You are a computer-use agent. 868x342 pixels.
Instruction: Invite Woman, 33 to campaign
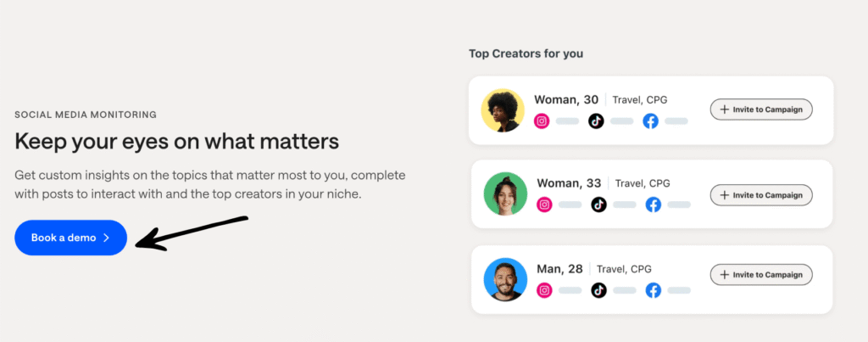[761, 195]
